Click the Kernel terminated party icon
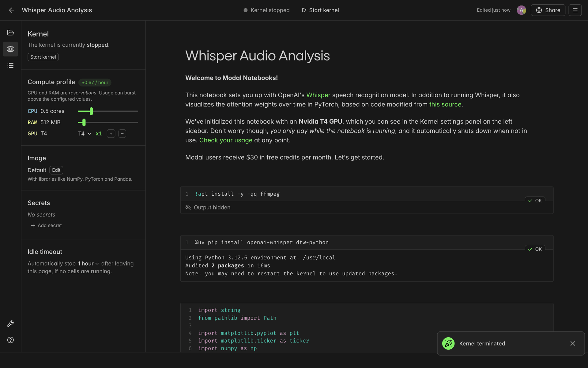The image size is (588, 368). [x=448, y=343]
